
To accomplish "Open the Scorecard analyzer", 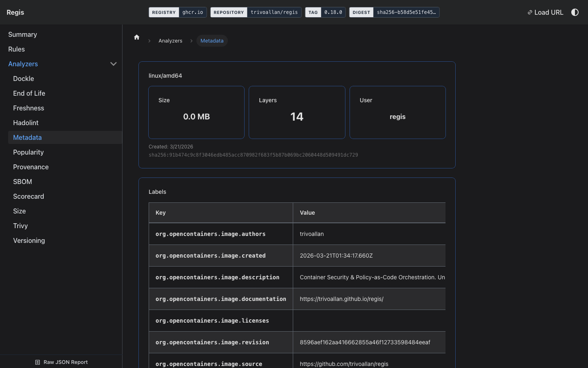I will point(29,196).
